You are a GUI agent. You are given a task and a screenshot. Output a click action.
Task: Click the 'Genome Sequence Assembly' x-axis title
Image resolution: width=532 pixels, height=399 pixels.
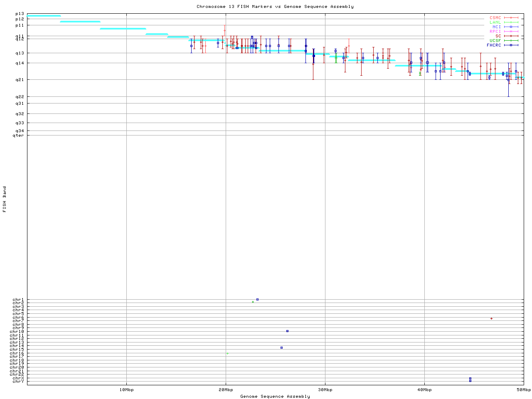tap(275, 397)
